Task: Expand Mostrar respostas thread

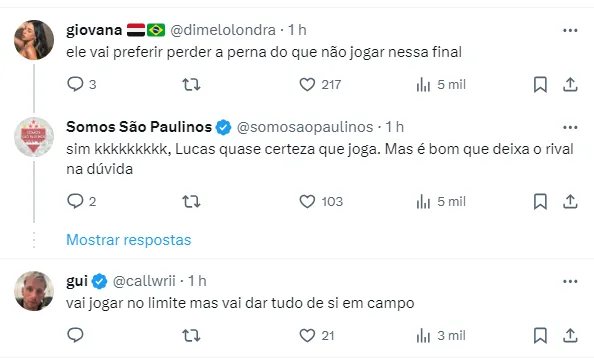Action: (x=129, y=240)
